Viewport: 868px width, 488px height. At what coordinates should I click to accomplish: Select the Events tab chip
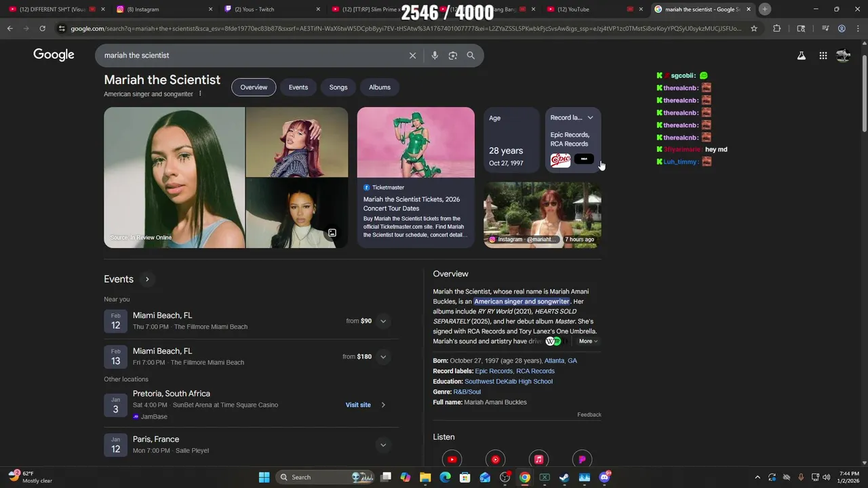(298, 87)
